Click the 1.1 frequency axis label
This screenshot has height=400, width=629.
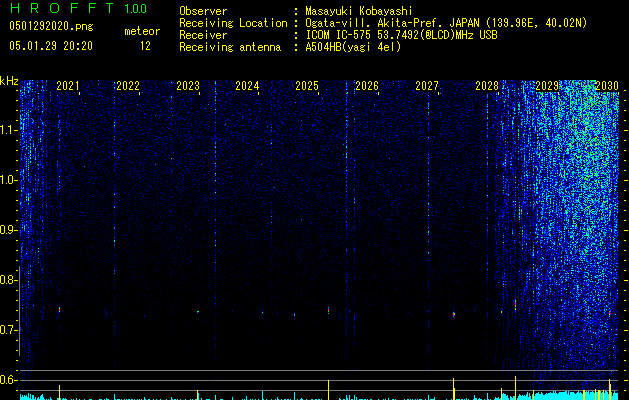click(x=9, y=130)
